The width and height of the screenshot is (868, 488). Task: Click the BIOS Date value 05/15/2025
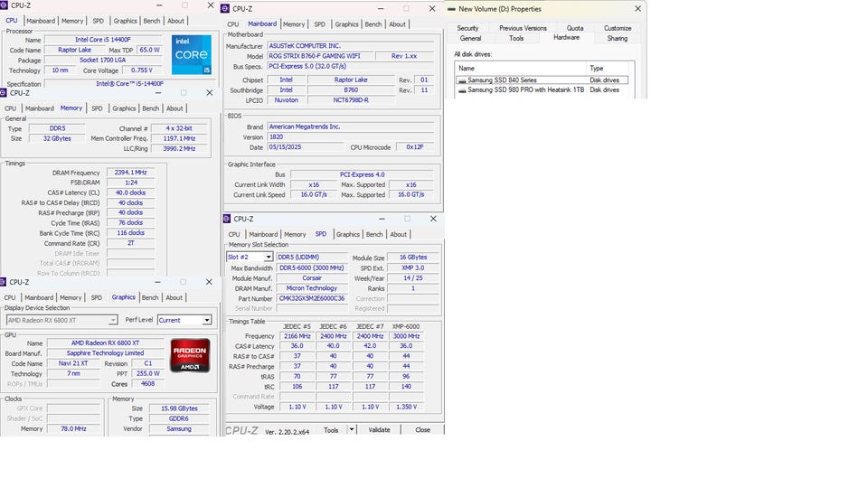(x=306, y=147)
